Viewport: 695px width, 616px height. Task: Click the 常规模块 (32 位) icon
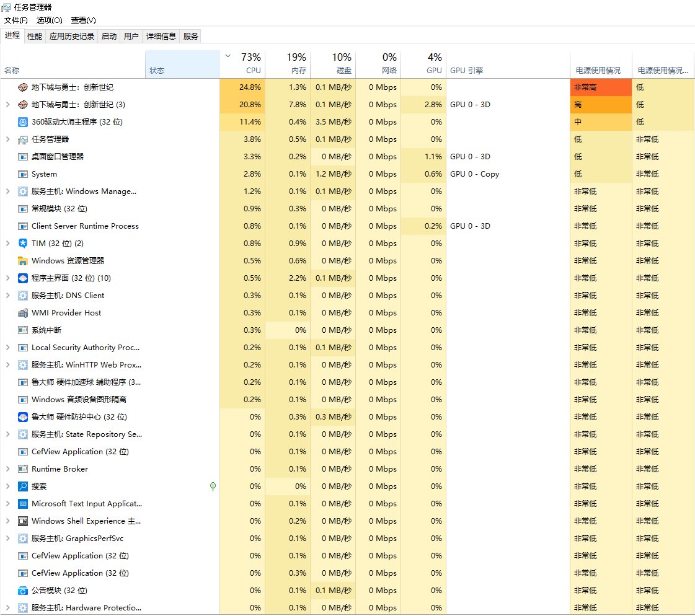22,209
